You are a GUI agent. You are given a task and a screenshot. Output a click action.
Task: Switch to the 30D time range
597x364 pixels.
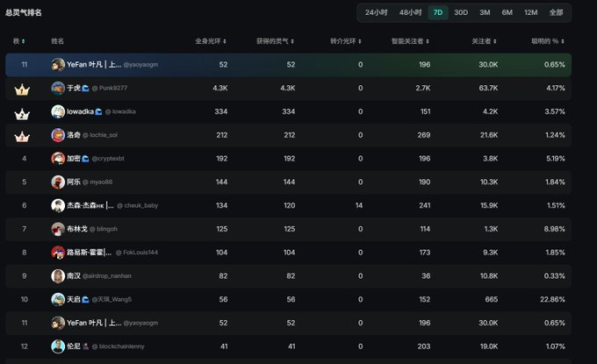(x=461, y=12)
